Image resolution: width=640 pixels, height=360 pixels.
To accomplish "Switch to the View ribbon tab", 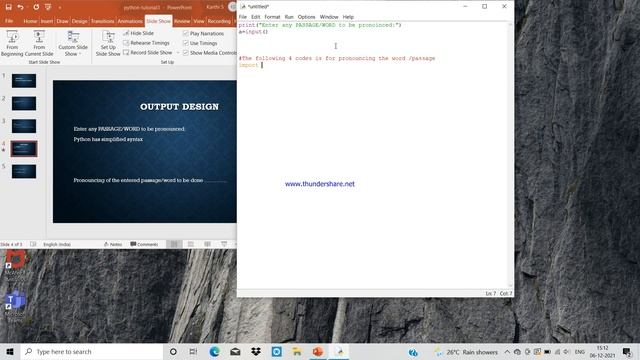I will [x=199, y=21].
